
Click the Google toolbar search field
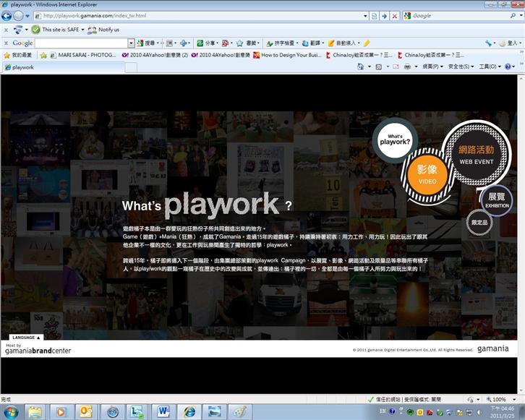81,43
